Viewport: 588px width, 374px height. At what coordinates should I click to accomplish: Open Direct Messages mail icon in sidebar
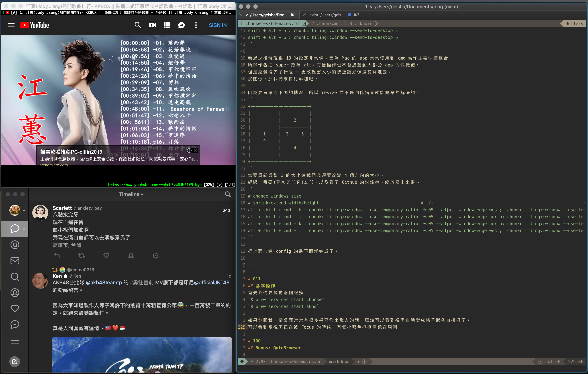pos(15,260)
